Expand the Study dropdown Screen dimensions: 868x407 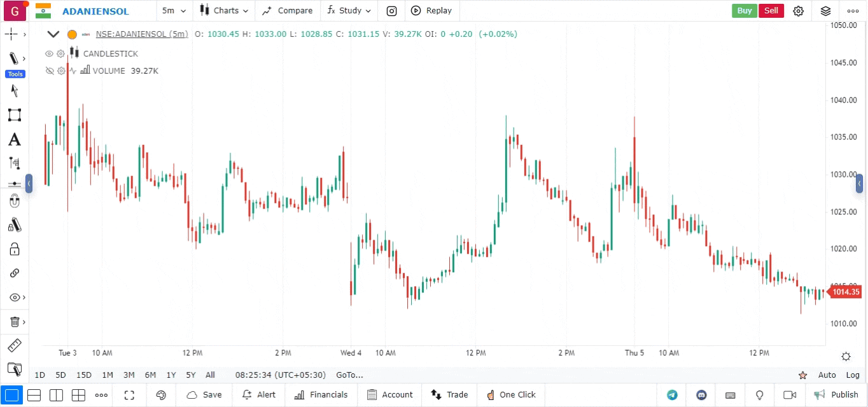point(349,11)
